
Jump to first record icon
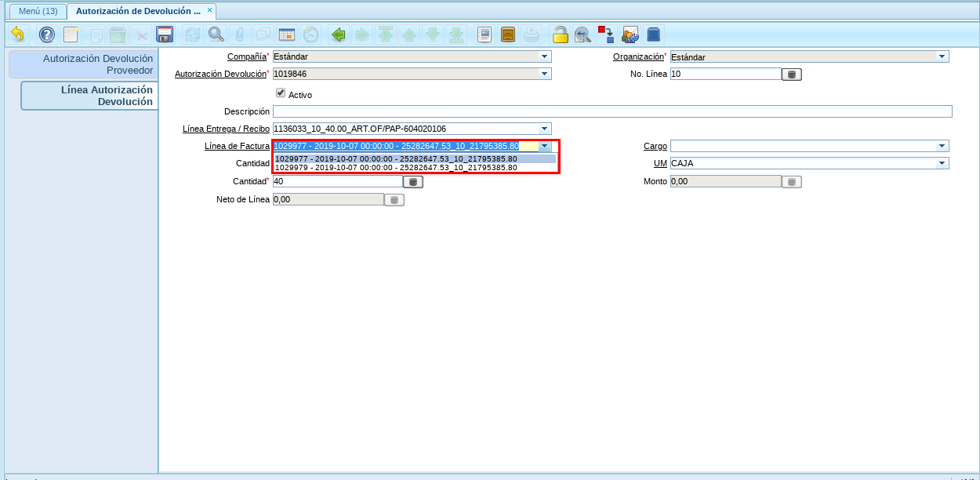point(386,35)
